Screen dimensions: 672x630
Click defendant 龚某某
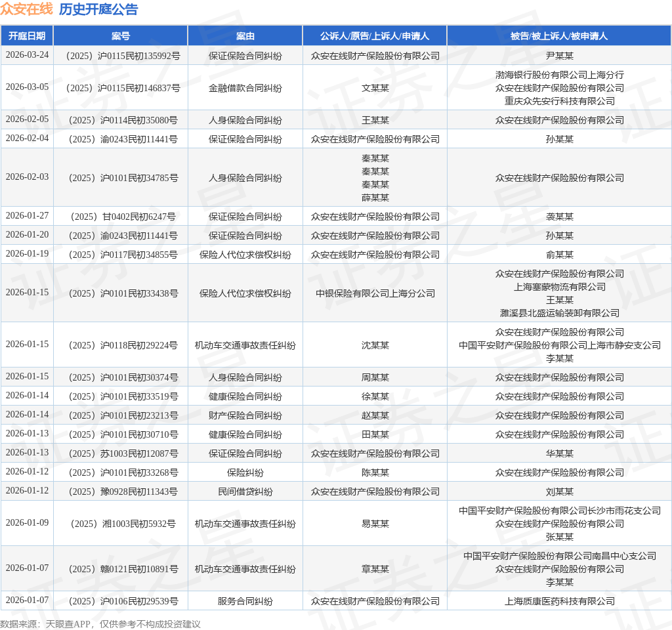tap(559, 217)
